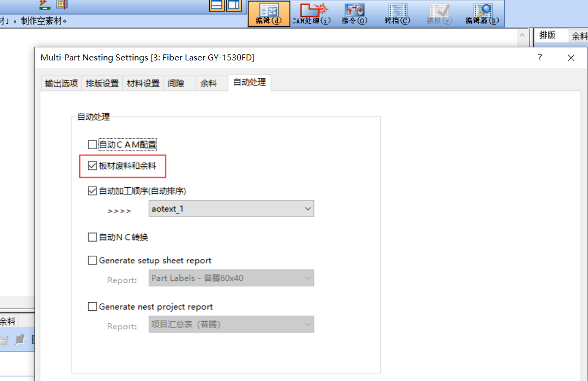The width and height of the screenshot is (588, 381).
Task: Open the 材料设置 tab
Action: (x=143, y=83)
